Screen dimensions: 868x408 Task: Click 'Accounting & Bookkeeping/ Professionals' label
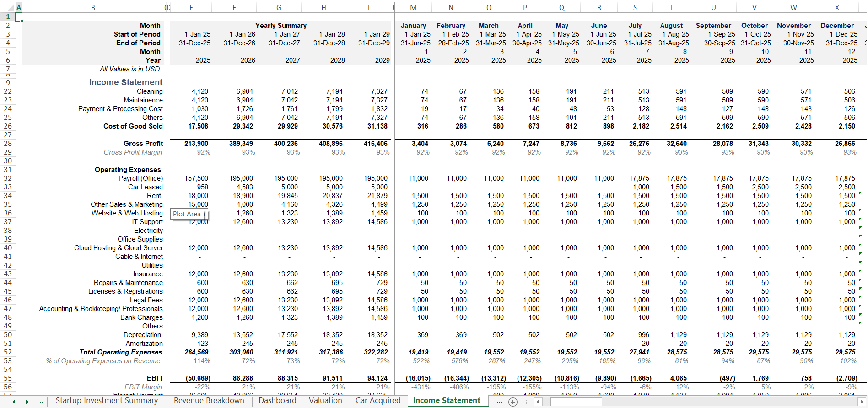pyautogui.click(x=101, y=309)
